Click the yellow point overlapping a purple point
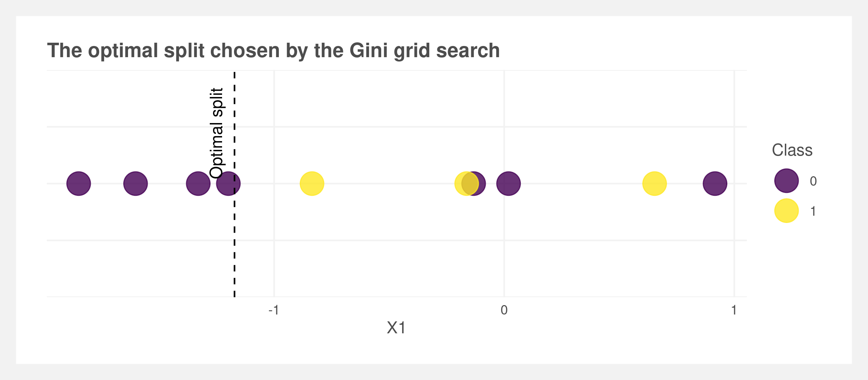This screenshot has height=380, width=868. point(467,183)
